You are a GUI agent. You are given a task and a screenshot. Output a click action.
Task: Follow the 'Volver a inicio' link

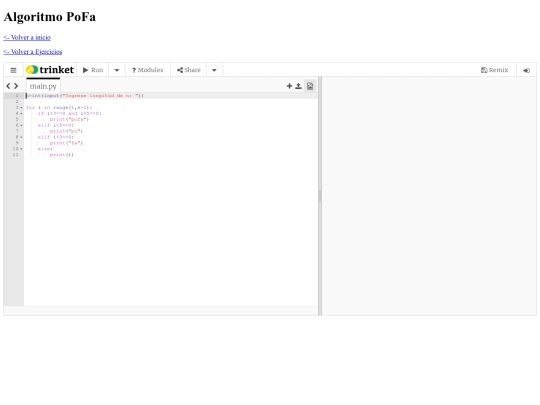27,37
